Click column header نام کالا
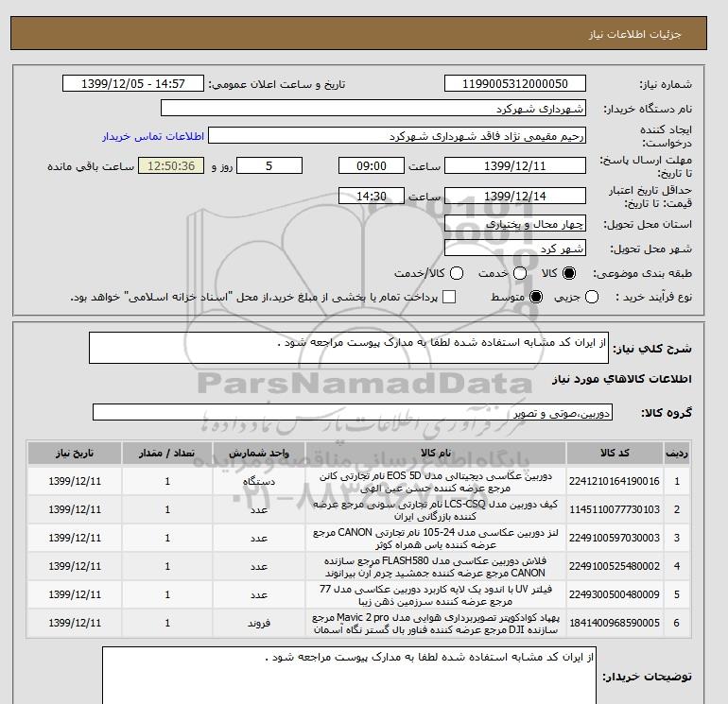 (436, 453)
